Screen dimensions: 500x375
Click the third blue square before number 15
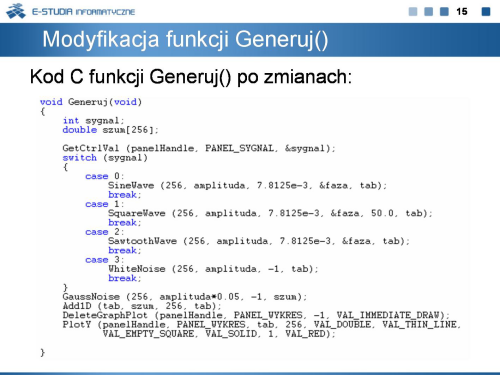coord(444,12)
